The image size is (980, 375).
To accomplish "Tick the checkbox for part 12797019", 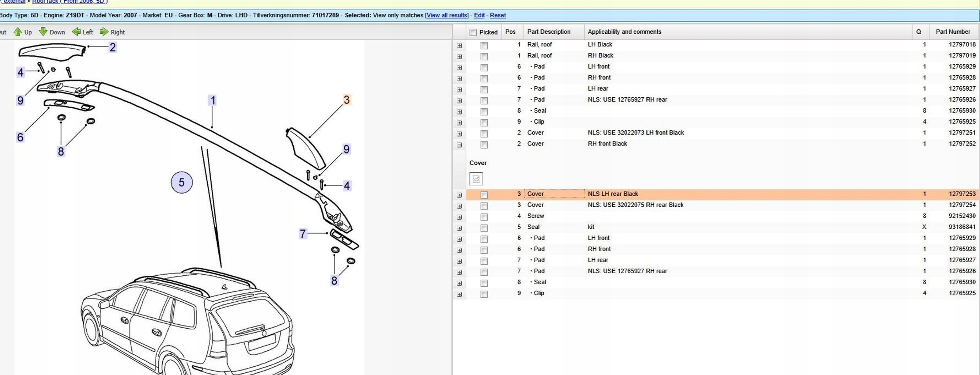I will tap(484, 56).
